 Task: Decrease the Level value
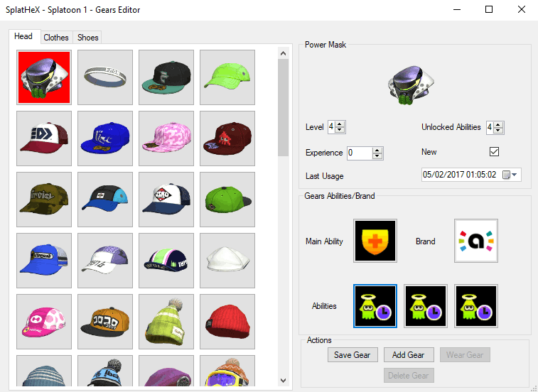click(340, 130)
